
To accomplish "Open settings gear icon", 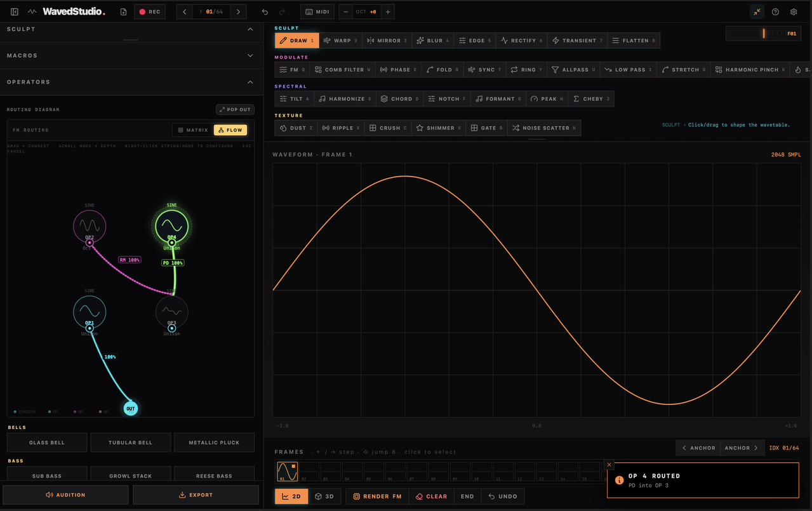I will tap(794, 11).
